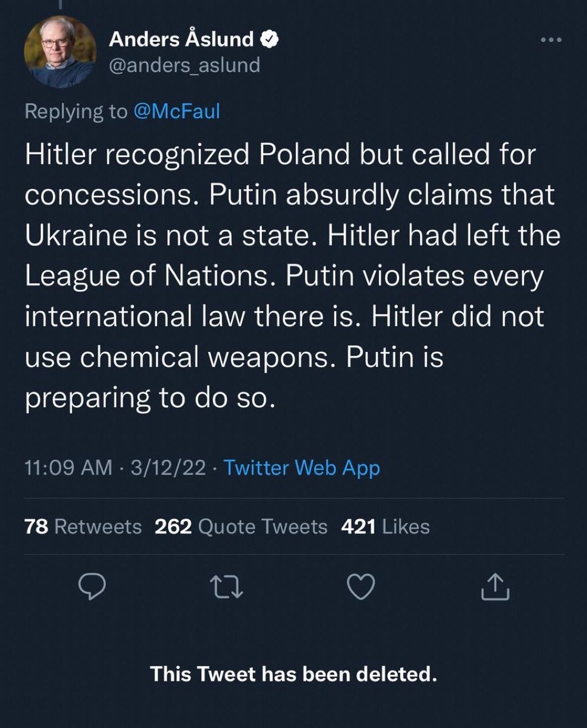Open the share icon for this tweet

pos(495,586)
